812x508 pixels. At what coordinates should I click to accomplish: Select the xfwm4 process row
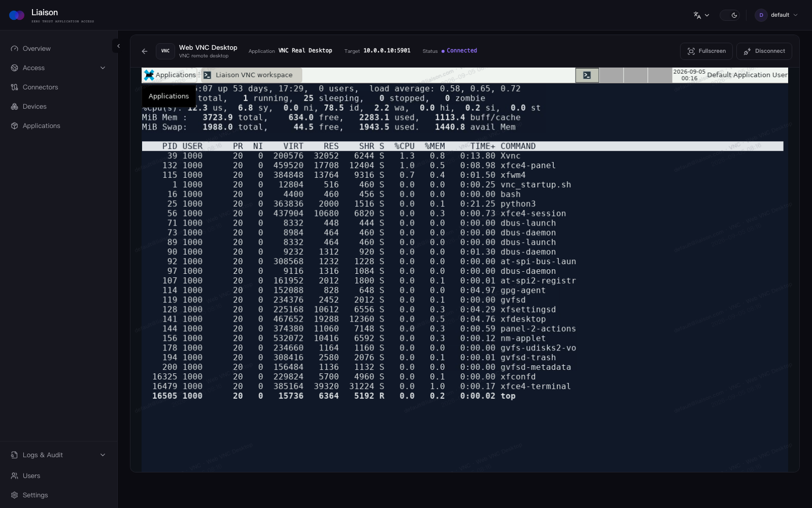tap(462, 175)
